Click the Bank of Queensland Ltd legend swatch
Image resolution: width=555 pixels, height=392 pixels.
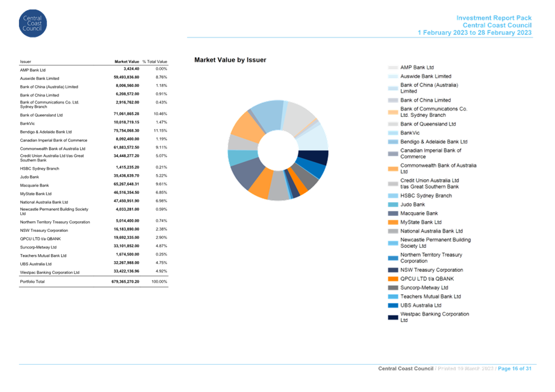(x=393, y=124)
